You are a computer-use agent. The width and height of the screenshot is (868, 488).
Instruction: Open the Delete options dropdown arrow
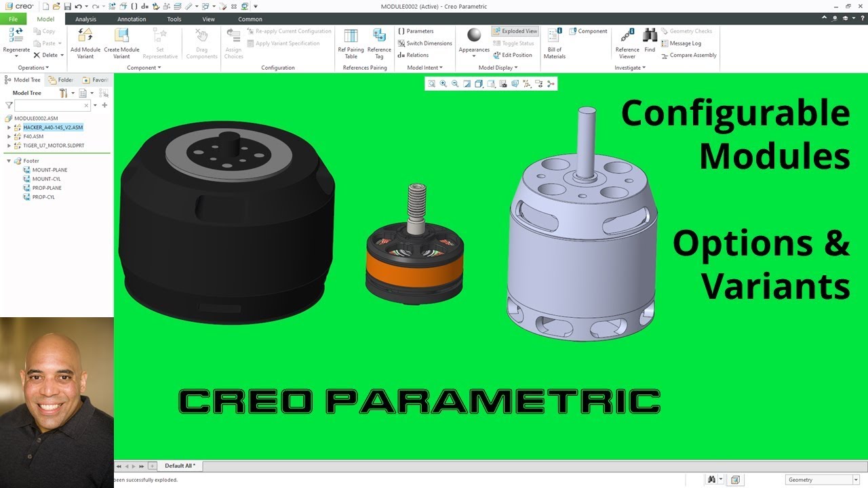click(x=62, y=56)
